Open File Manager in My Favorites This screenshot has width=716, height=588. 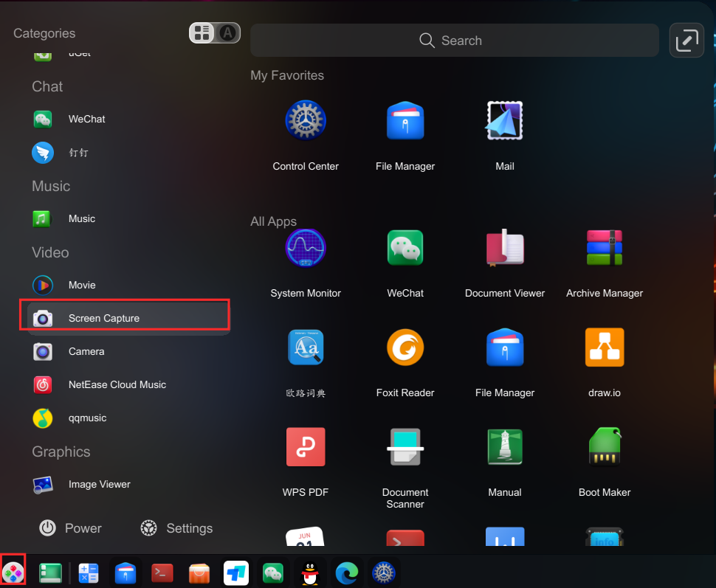[x=405, y=120]
